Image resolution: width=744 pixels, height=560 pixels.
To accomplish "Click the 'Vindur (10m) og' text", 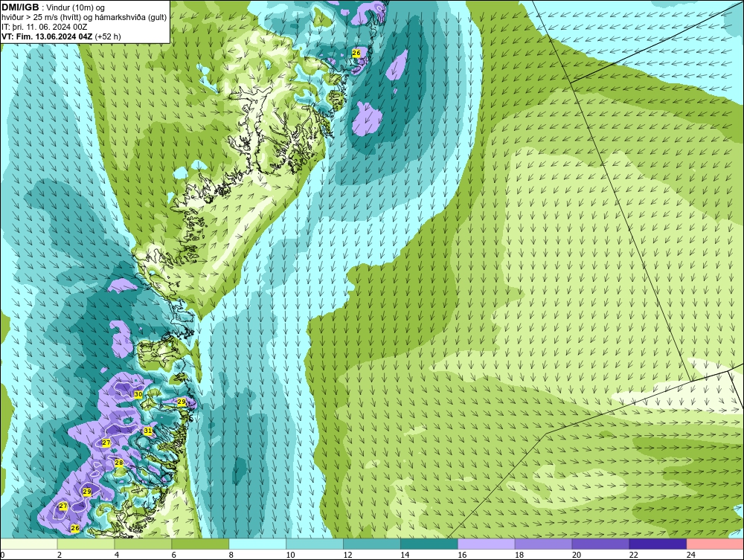I will (x=77, y=8).
